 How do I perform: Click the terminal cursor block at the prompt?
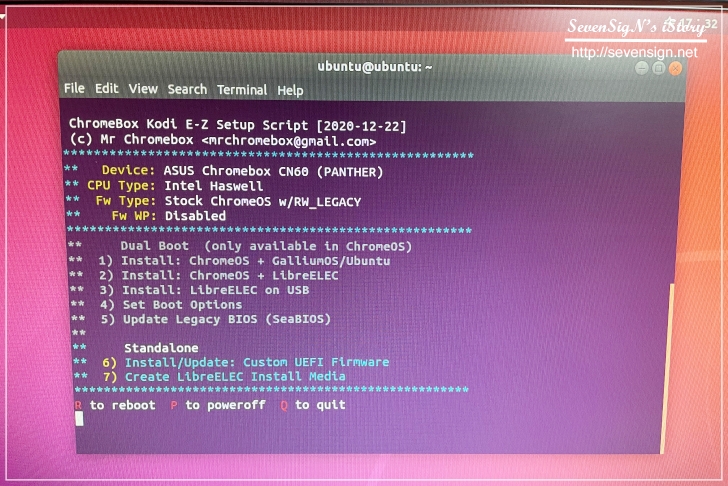[79, 419]
